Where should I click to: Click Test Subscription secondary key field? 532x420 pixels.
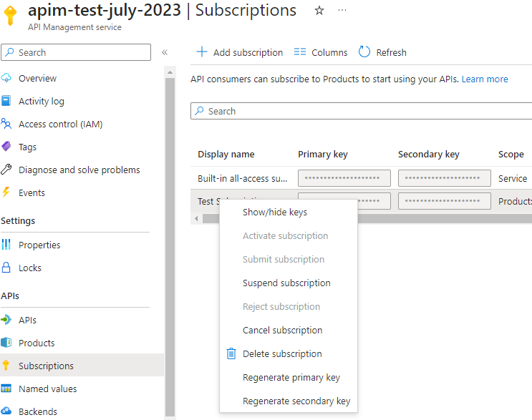(x=445, y=201)
